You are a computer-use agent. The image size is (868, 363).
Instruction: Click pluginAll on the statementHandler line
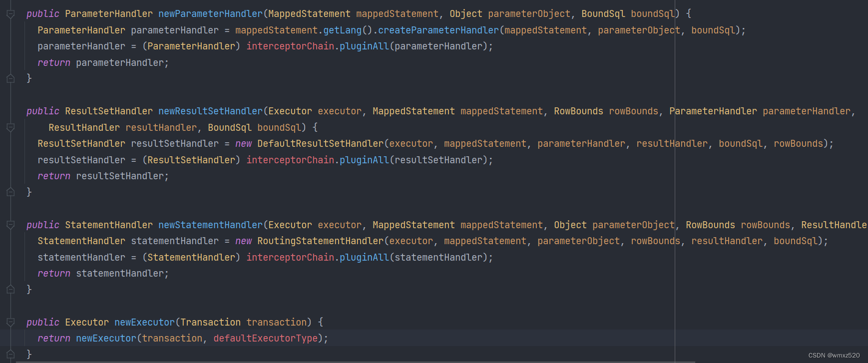pos(364,258)
